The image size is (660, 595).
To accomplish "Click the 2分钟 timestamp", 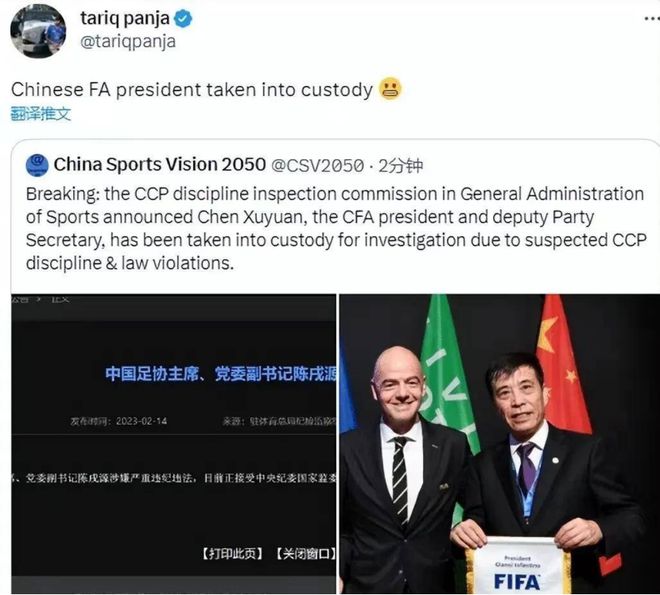I will point(400,165).
